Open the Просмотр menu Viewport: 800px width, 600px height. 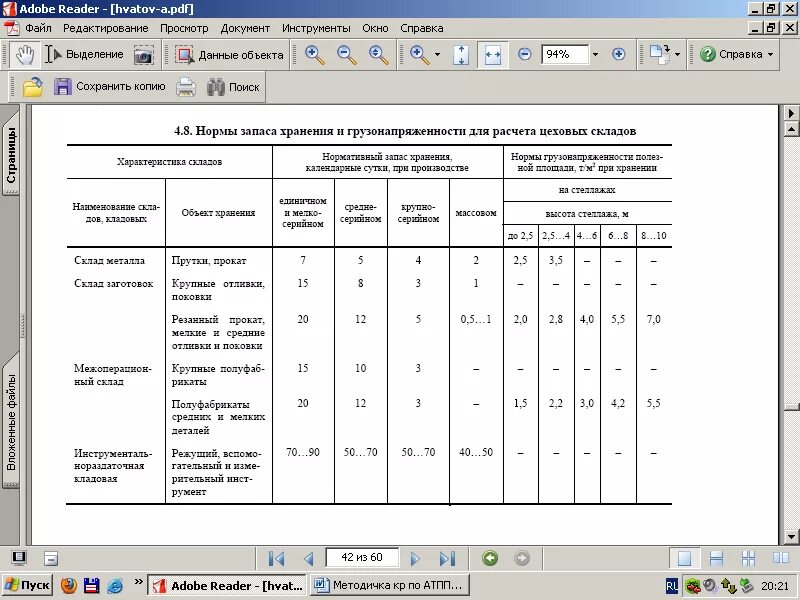(x=184, y=29)
